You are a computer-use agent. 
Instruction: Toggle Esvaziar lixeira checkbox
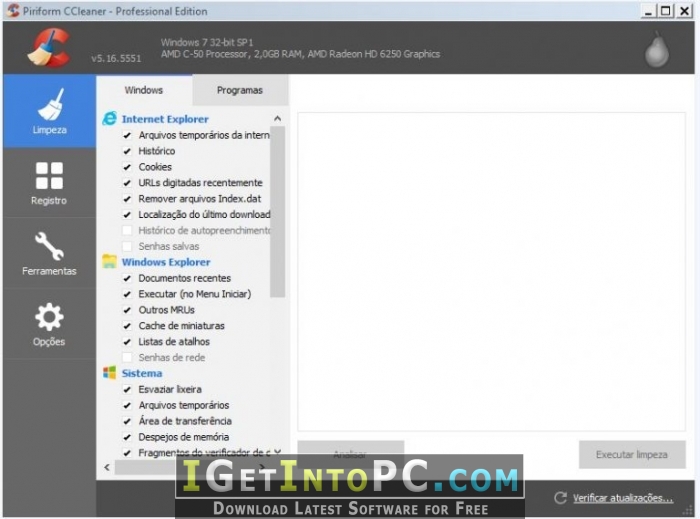[x=127, y=390]
